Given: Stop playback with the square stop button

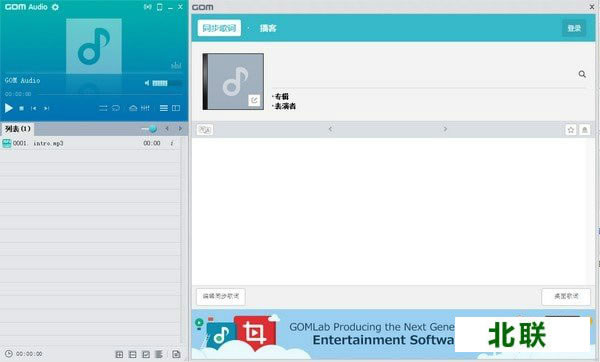Looking at the screenshot, I should tap(21, 109).
